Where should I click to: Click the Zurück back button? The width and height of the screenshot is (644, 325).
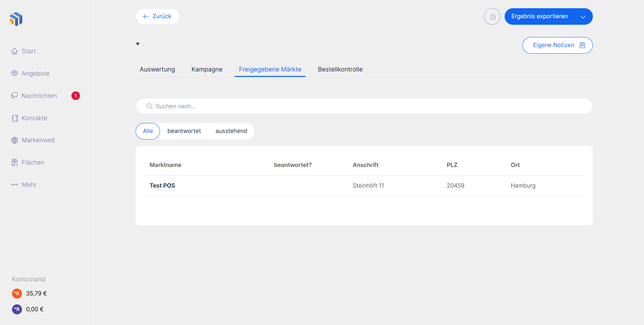(x=158, y=16)
